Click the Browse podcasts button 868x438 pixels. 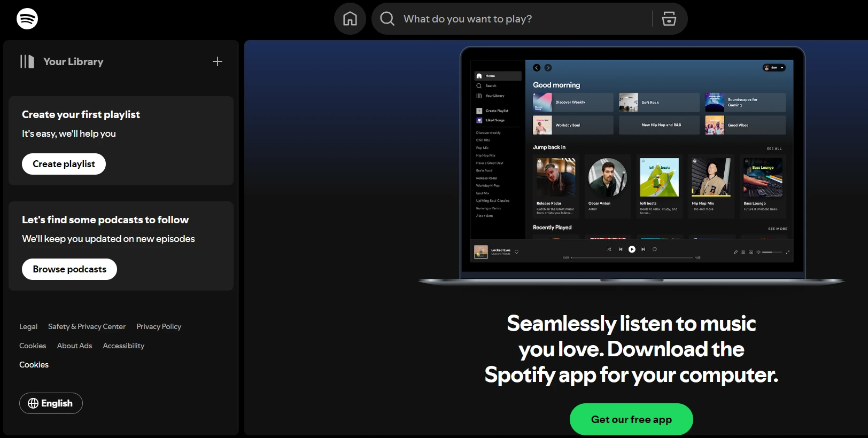69,269
